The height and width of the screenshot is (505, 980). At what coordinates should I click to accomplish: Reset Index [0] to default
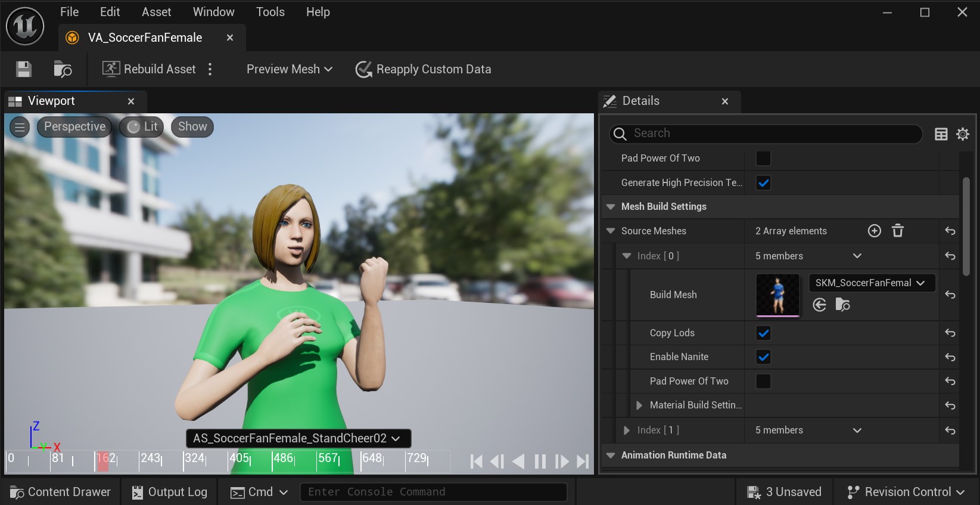coord(950,256)
